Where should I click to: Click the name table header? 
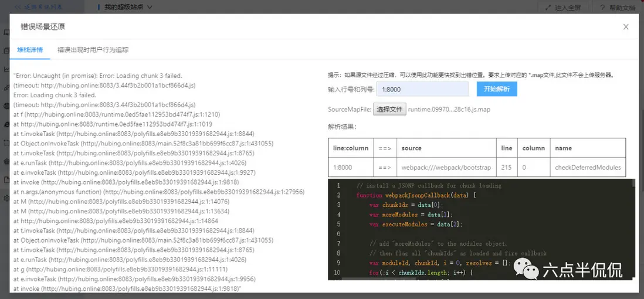pyautogui.click(x=588, y=148)
